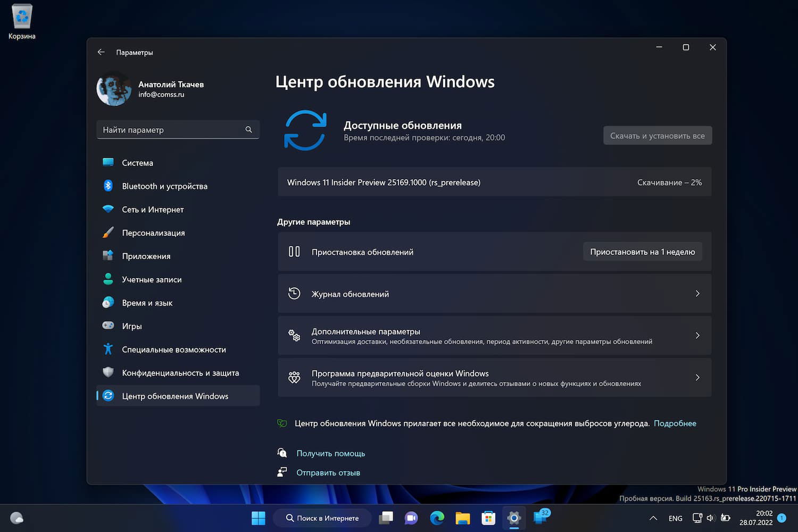Click the Найти параметр search field
798x532 pixels.
[176, 129]
